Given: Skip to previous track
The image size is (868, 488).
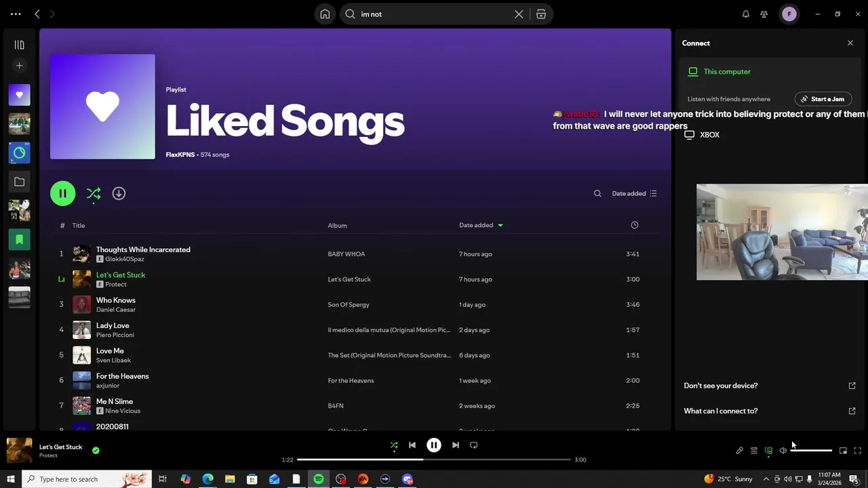Looking at the screenshot, I should 412,445.
